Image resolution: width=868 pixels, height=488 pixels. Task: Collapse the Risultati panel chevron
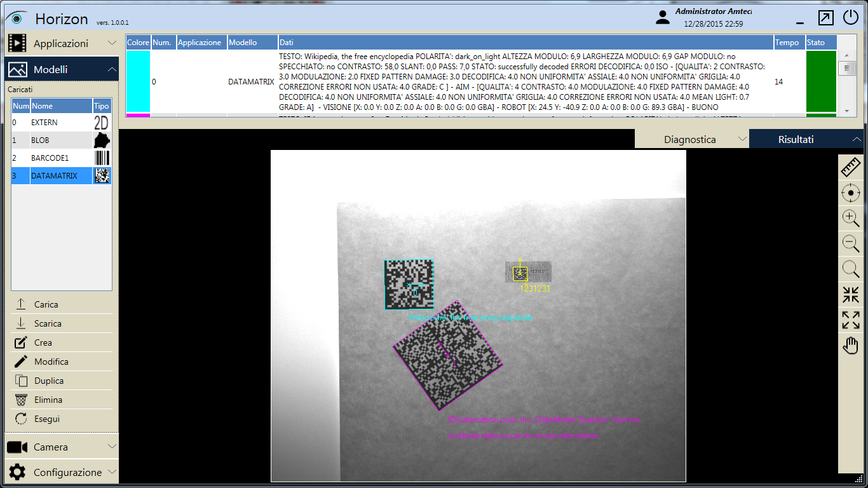pos(857,139)
